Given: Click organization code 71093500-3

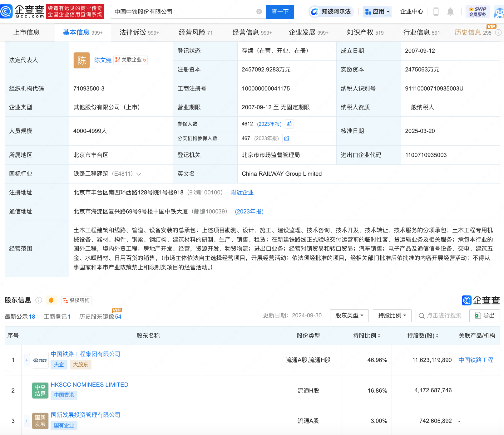Looking at the screenshot, I should [89, 89].
